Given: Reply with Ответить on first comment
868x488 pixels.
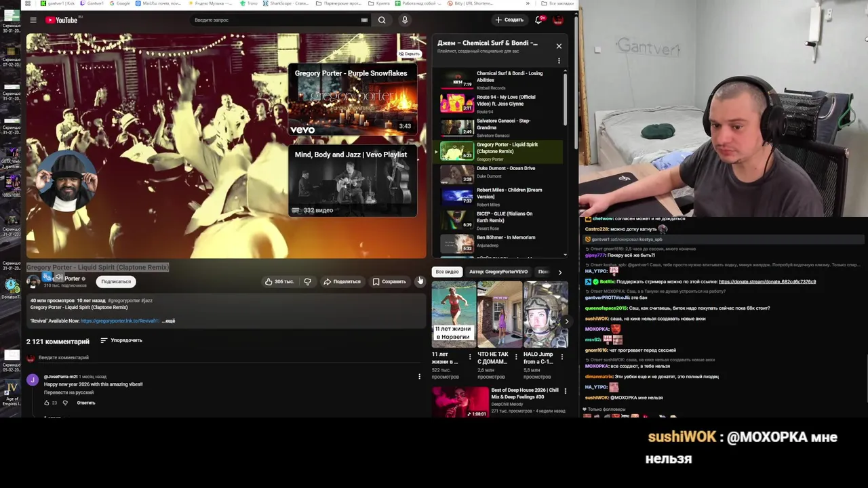Looking at the screenshot, I should (86, 403).
